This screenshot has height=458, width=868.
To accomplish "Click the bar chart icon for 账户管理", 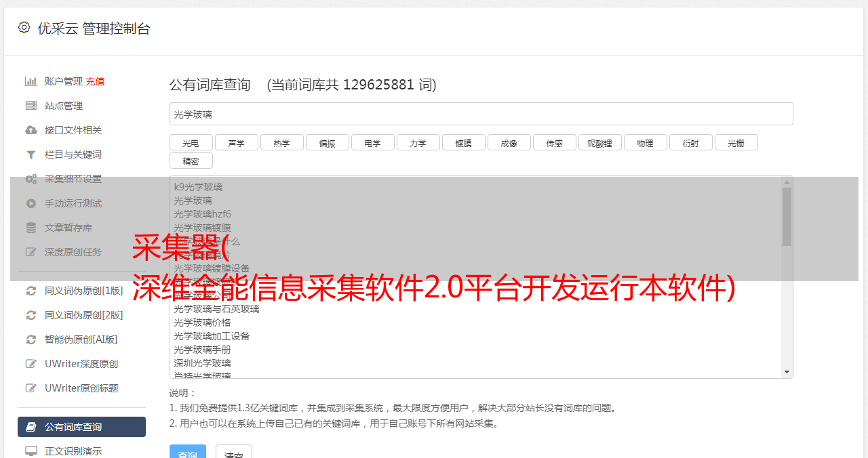I will [31, 81].
